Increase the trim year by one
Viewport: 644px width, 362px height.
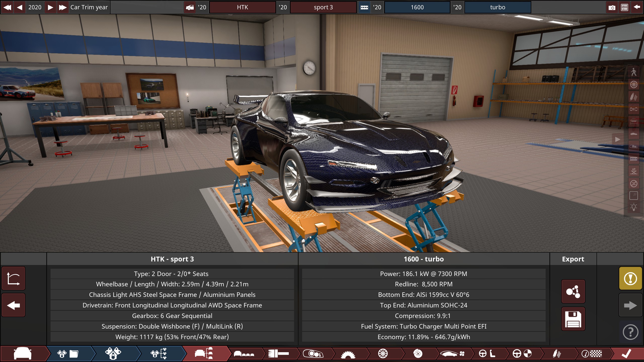click(x=50, y=7)
